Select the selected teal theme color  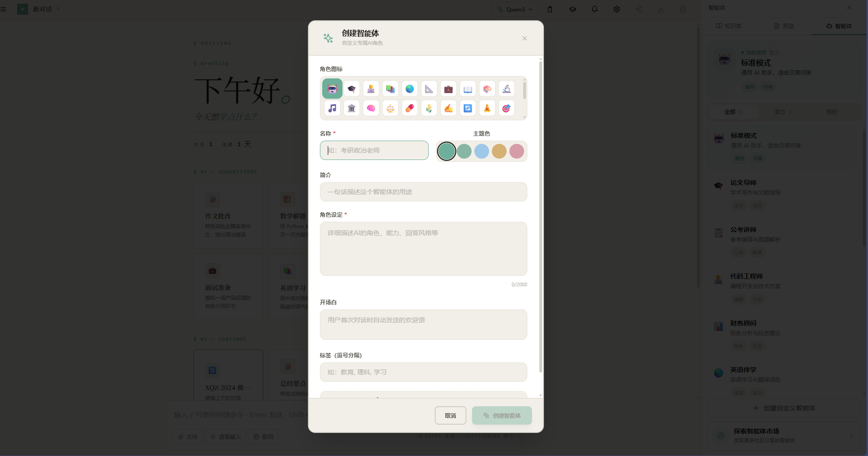[447, 151]
